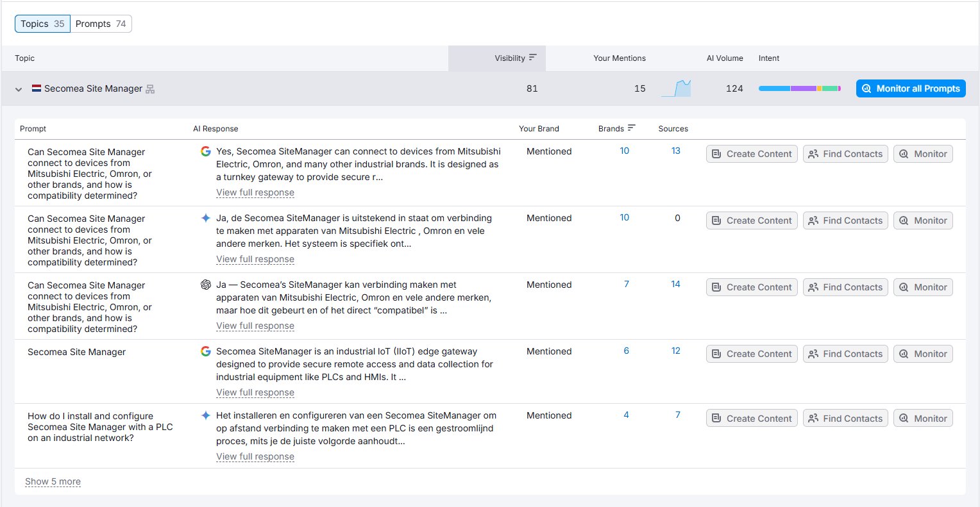Click Gemini icon on the 'Ja, de Secomea' response
980x507 pixels.
205,218
